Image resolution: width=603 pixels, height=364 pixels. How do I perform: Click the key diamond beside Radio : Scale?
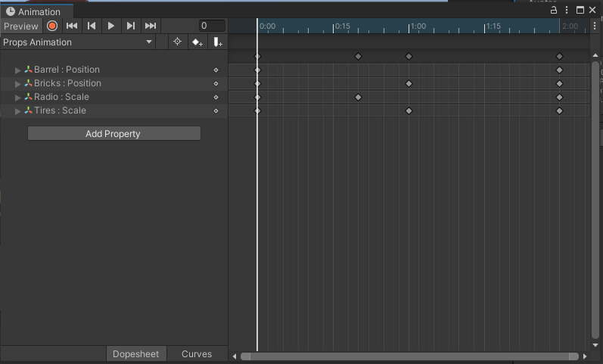[216, 98]
